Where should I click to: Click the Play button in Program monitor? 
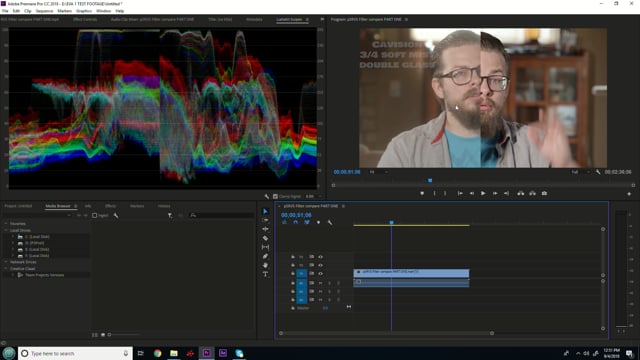[x=483, y=193]
